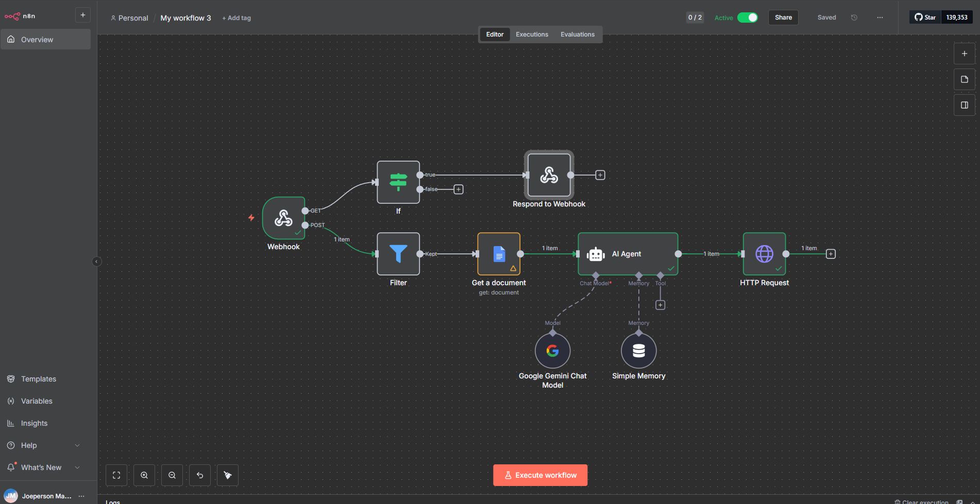
Task: Select the Get a document node
Action: coord(499,254)
